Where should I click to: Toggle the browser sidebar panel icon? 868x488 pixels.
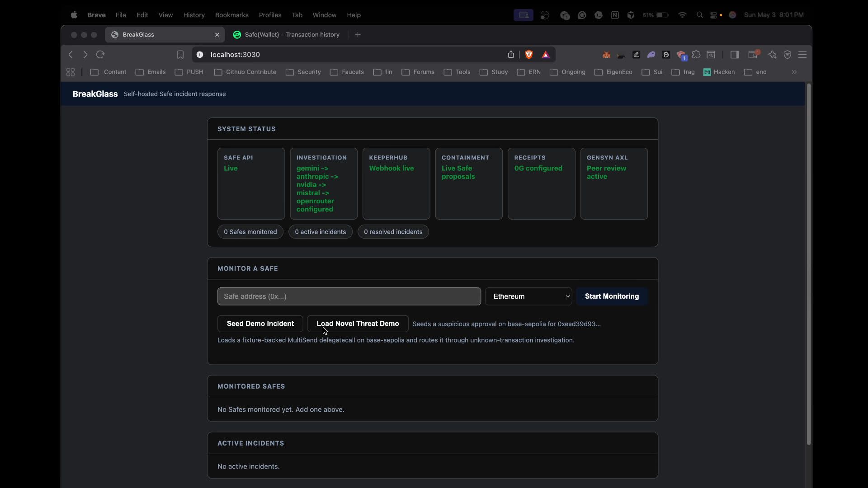click(735, 55)
